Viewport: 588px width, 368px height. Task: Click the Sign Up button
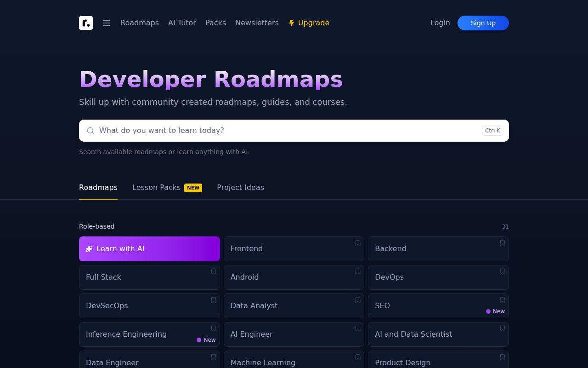tap(483, 23)
